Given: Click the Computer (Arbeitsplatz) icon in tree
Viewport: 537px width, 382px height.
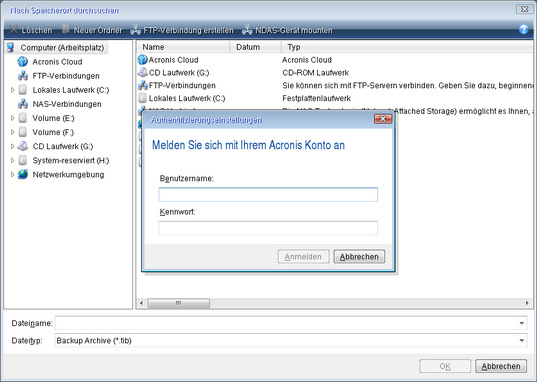Looking at the screenshot, I should click(11, 47).
